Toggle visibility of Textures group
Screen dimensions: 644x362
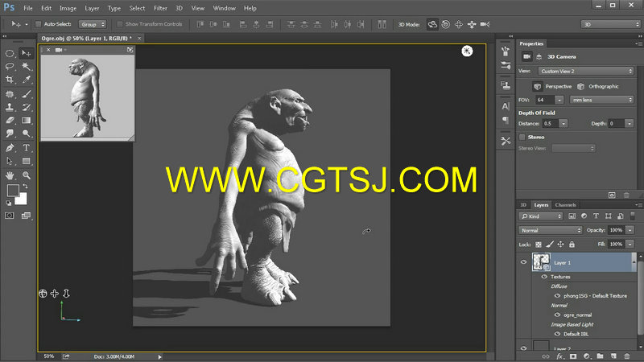[545, 277]
